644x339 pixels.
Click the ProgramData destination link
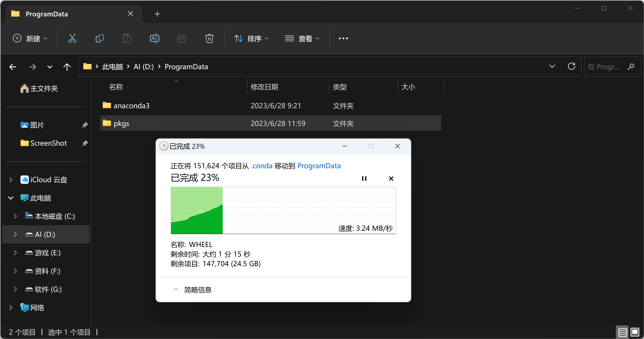319,166
